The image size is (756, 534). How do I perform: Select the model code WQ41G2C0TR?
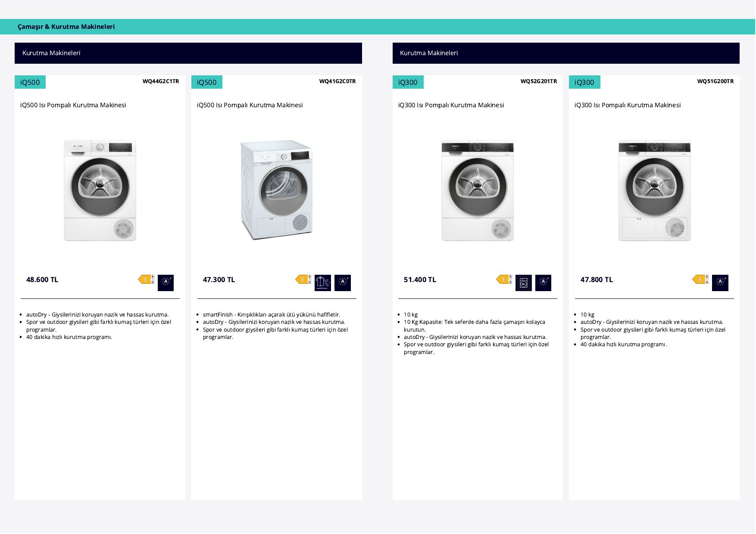(x=337, y=81)
